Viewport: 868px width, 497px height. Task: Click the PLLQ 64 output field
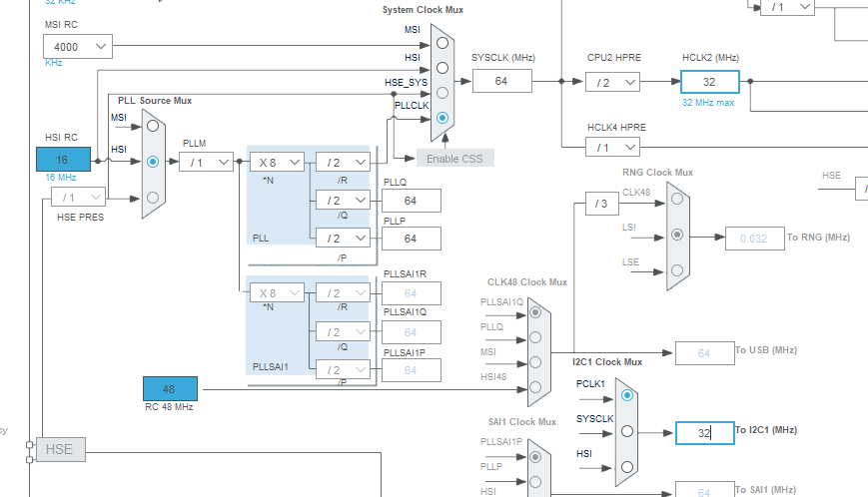(412, 201)
